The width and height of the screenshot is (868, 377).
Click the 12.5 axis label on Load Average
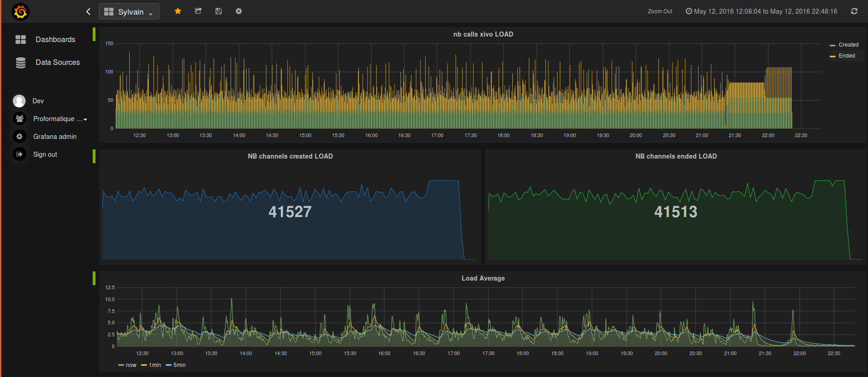110,287
